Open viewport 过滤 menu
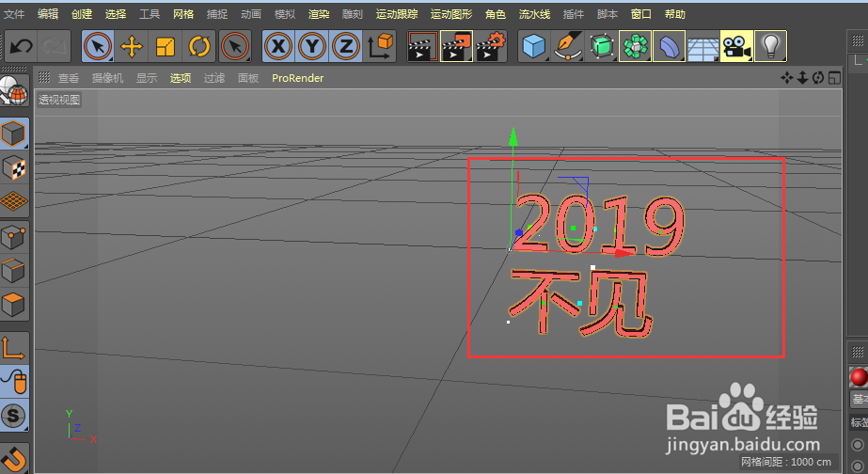The height and width of the screenshot is (474, 868). 214,78
